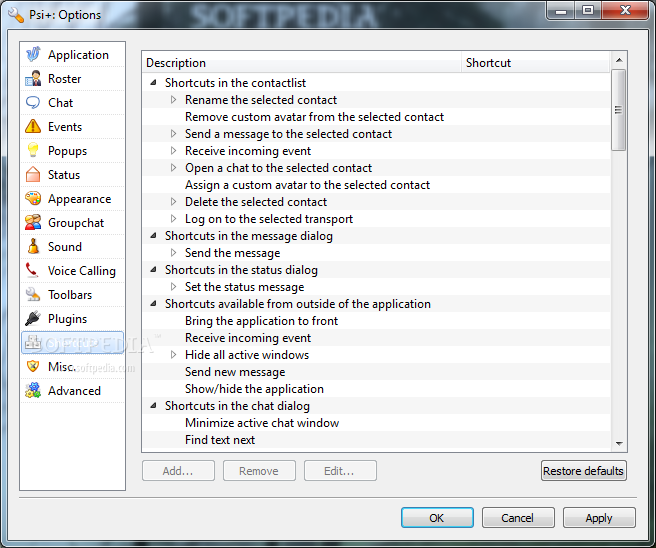This screenshot has width=656, height=548.
Task: Expand Log on to the selected transport
Action: (174, 219)
